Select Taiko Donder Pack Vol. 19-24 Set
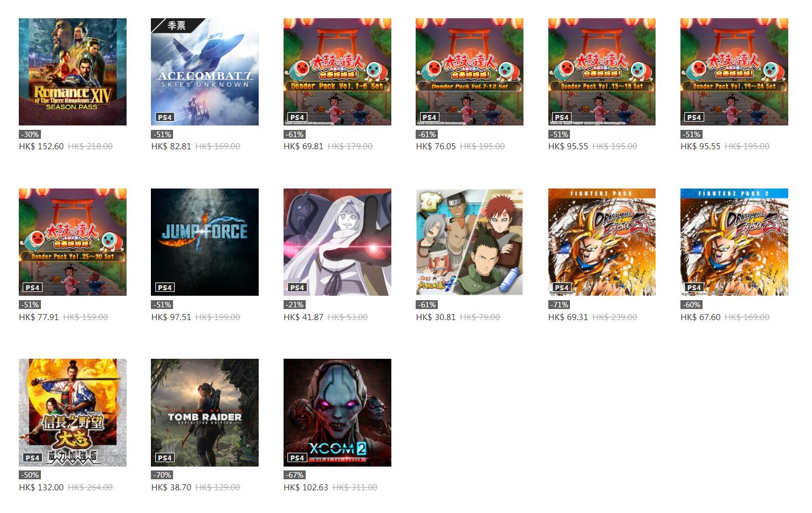This screenshot has width=812, height=513. [x=734, y=72]
